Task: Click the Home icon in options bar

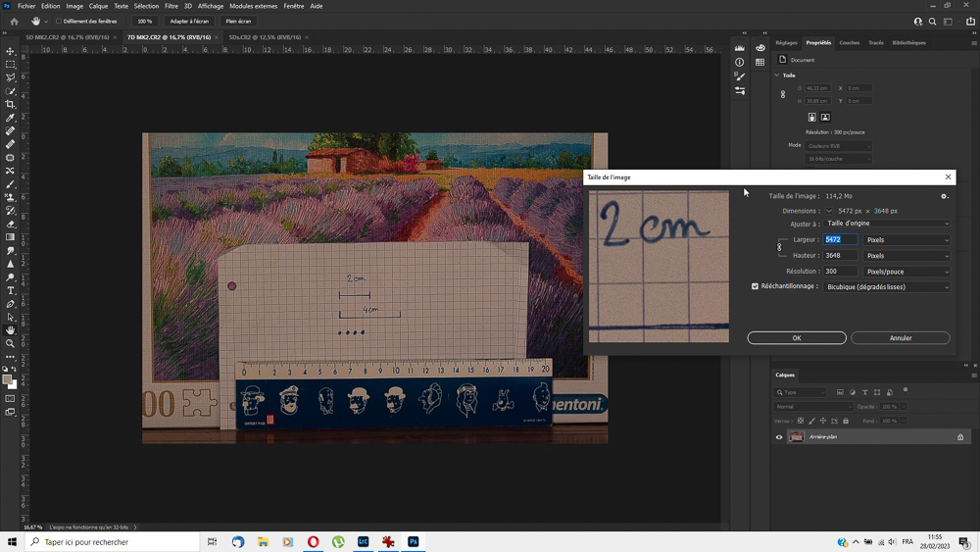Action: [x=14, y=22]
